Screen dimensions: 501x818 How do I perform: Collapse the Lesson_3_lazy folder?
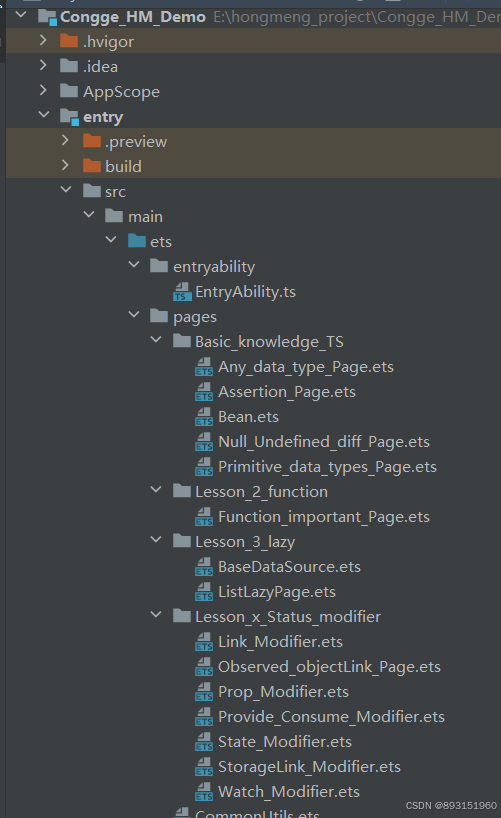pyautogui.click(x=156, y=539)
